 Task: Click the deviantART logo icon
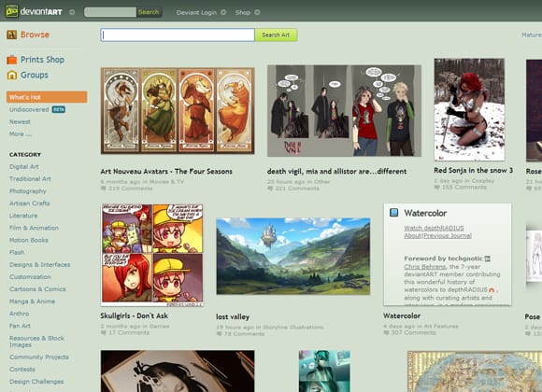(11, 11)
